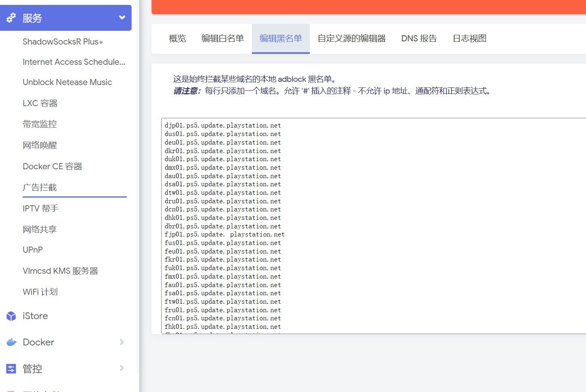Click the Docker whale icon

pos(11,342)
